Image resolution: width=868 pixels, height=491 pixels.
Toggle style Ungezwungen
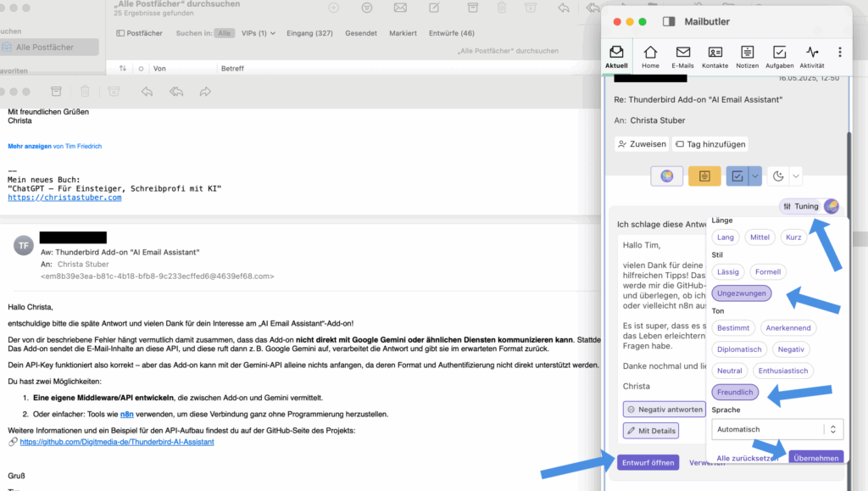[741, 293]
